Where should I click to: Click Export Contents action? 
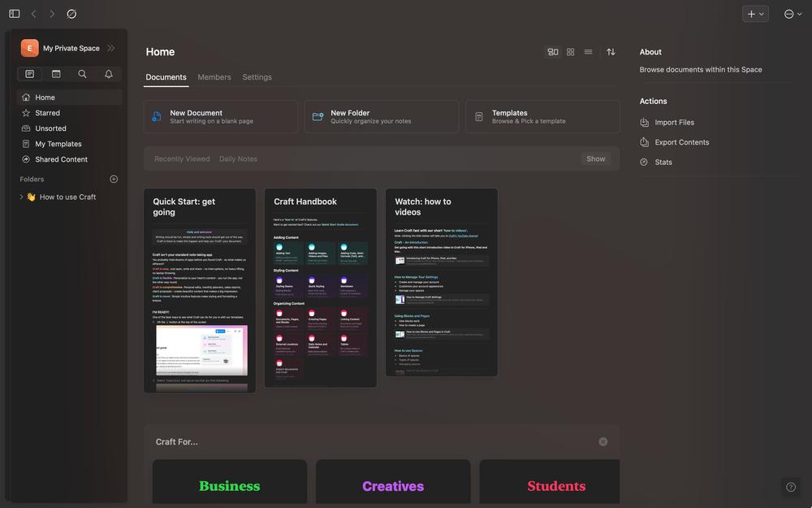tap(674, 142)
